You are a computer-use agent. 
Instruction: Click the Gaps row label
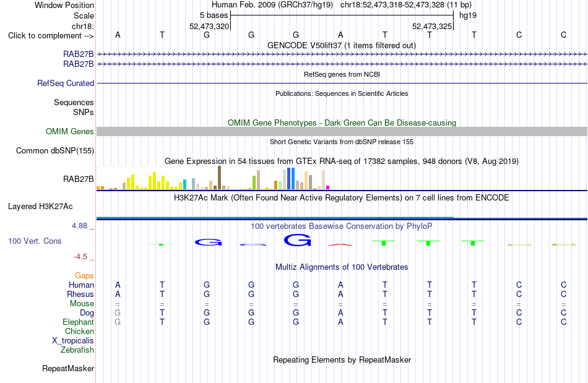pos(84,276)
